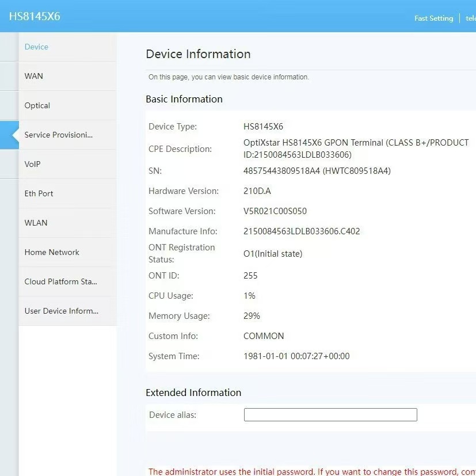The width and height of the screenshot is (476, 476).
Task: Focus the Device alias text field
Action: click(330, 414)
